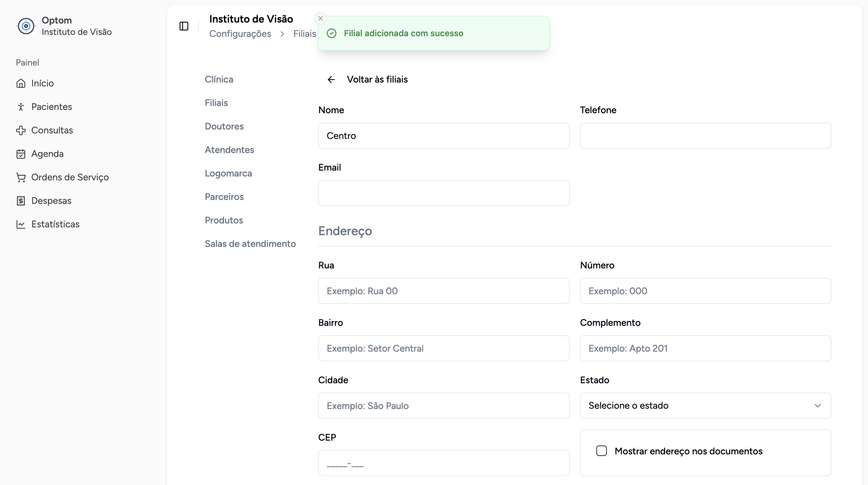Open the Doutores settings section

[x=224, y=127]
